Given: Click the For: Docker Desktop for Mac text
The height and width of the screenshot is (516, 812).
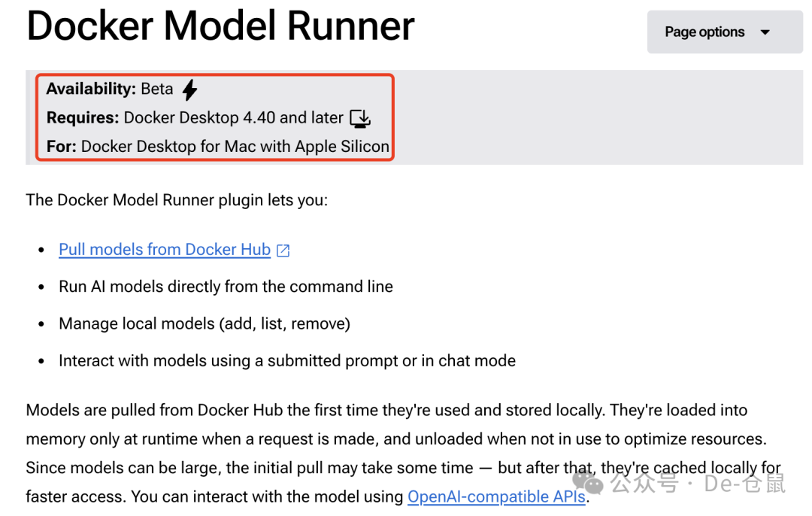Looking at the screenshot, I should (x=218, y=146).
